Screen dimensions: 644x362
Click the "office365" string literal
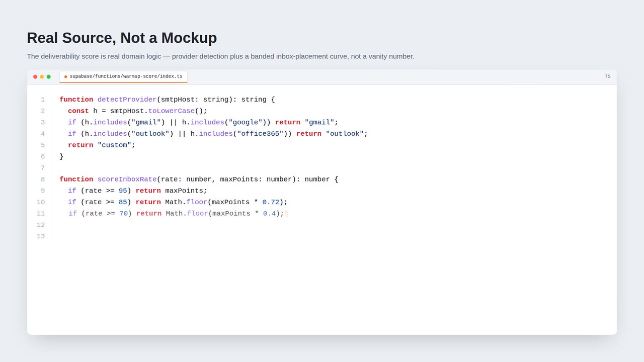(260, 134)
